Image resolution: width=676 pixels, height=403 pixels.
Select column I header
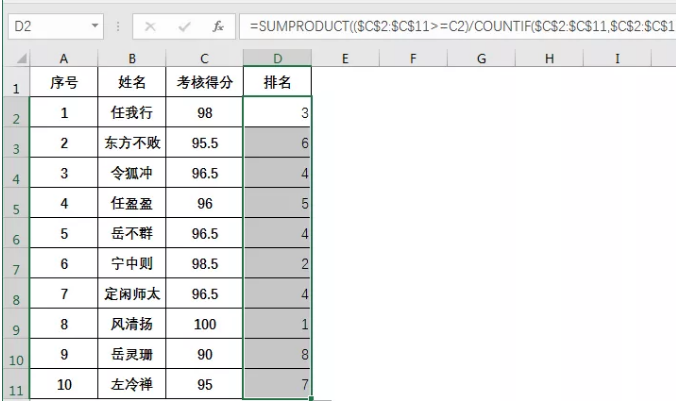(x=617, y=59)
